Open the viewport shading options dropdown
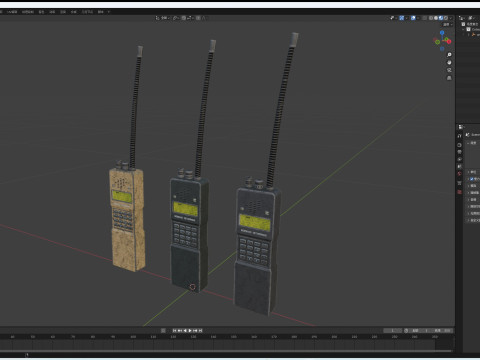480x360 pixels. coord(451,18)
